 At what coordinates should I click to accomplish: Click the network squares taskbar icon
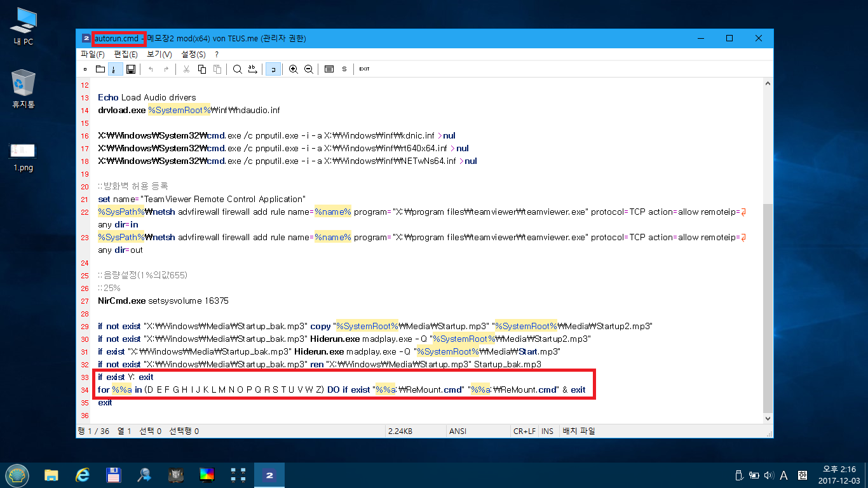coord(238,475)
